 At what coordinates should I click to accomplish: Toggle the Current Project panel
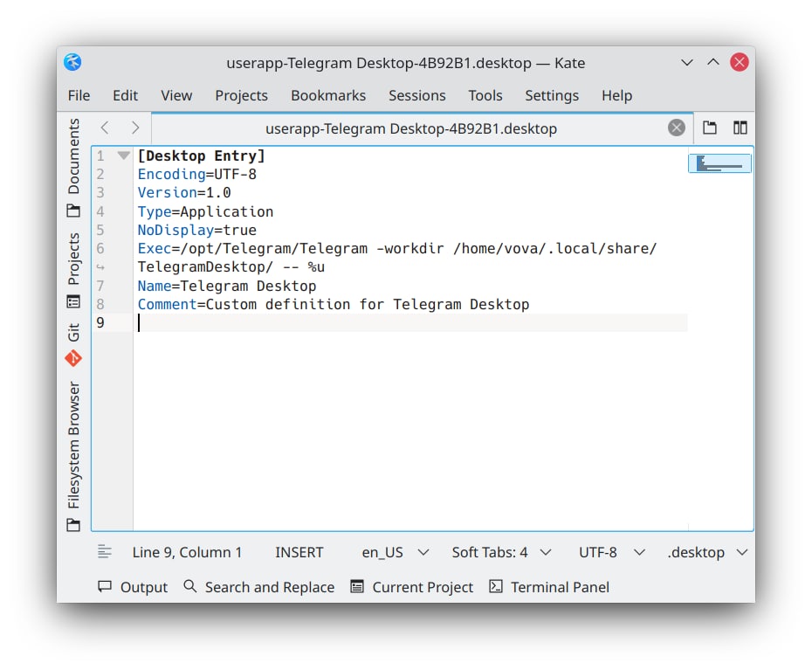[412, 587]
